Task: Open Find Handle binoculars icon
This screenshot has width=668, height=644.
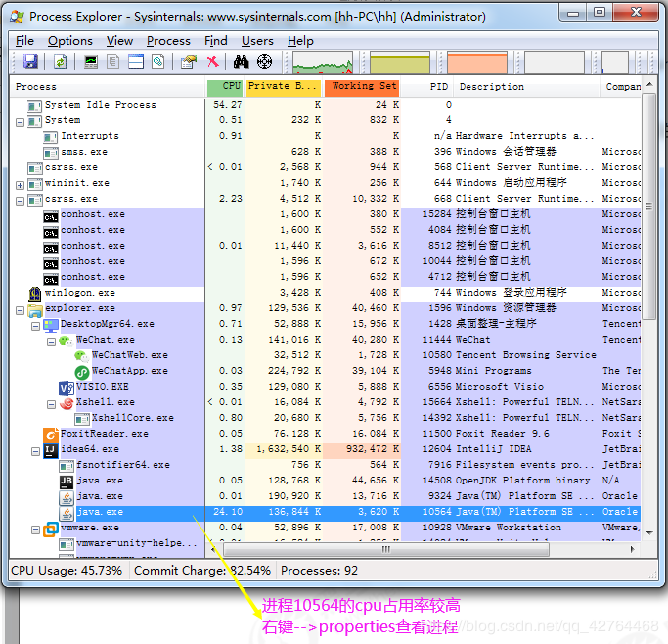Action: (x=242, y=62)
